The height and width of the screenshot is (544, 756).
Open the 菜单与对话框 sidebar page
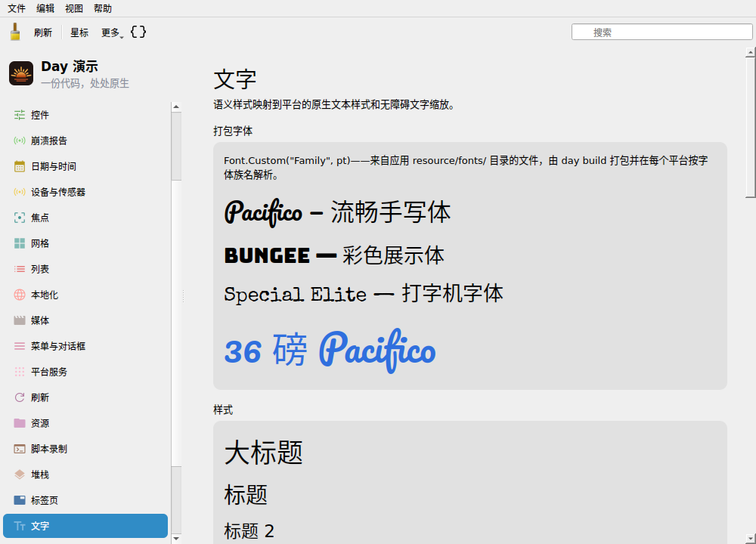(x=85, y=346)
